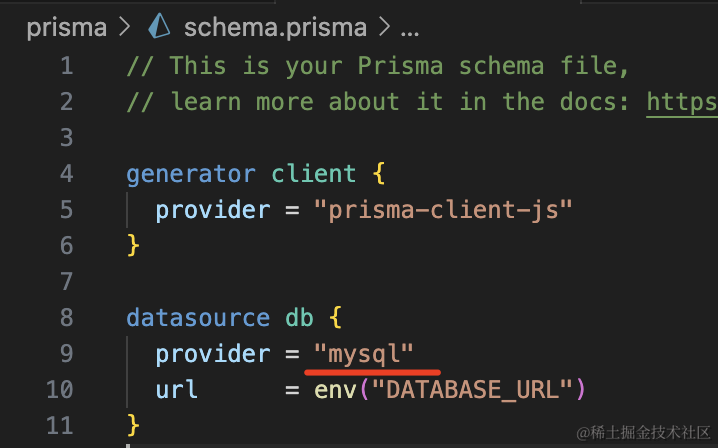This screenshot has height=448, width=718.
Task: Click the datasource keyword on line 8
Action: (x=198, y=318)
